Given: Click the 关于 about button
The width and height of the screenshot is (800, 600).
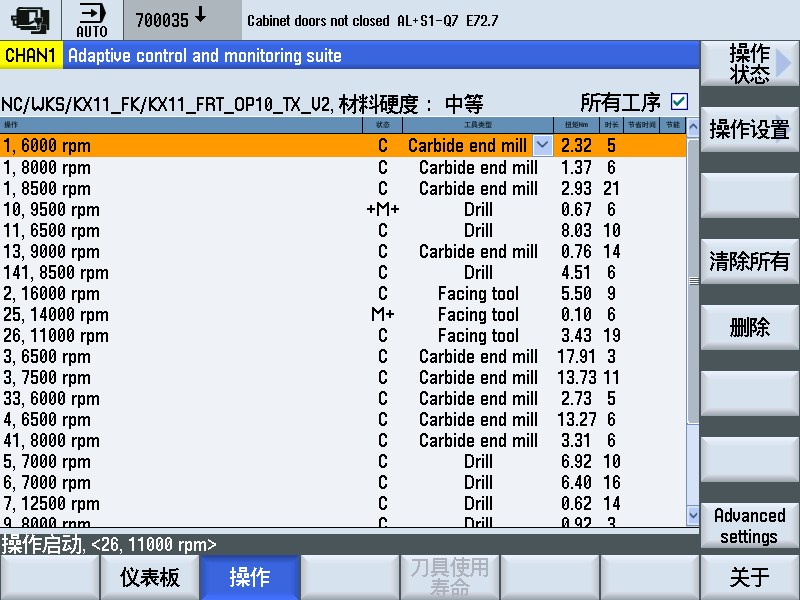Looking at the screenshot, I should click(748, 577).
